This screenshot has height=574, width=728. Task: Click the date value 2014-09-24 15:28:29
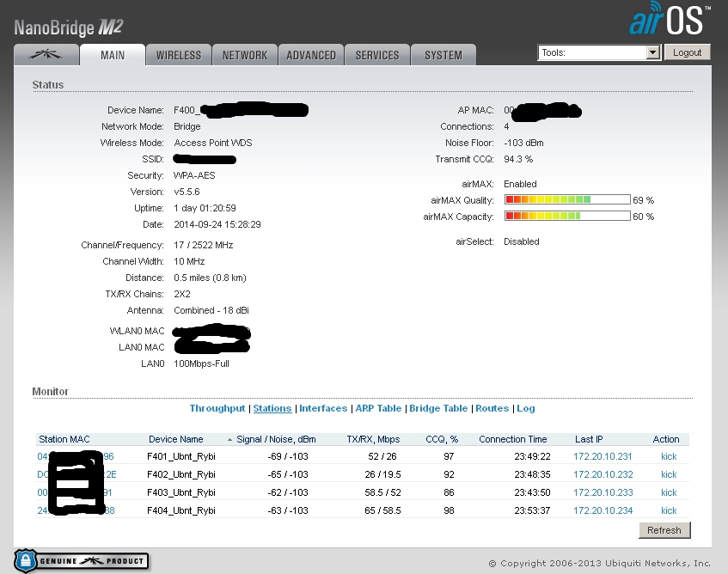coord(217,224)
